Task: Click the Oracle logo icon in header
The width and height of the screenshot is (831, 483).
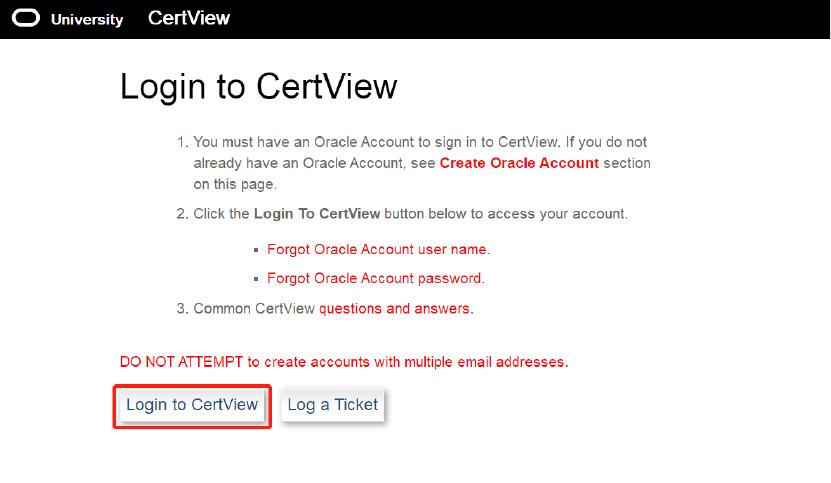Action: pos(26,19)
